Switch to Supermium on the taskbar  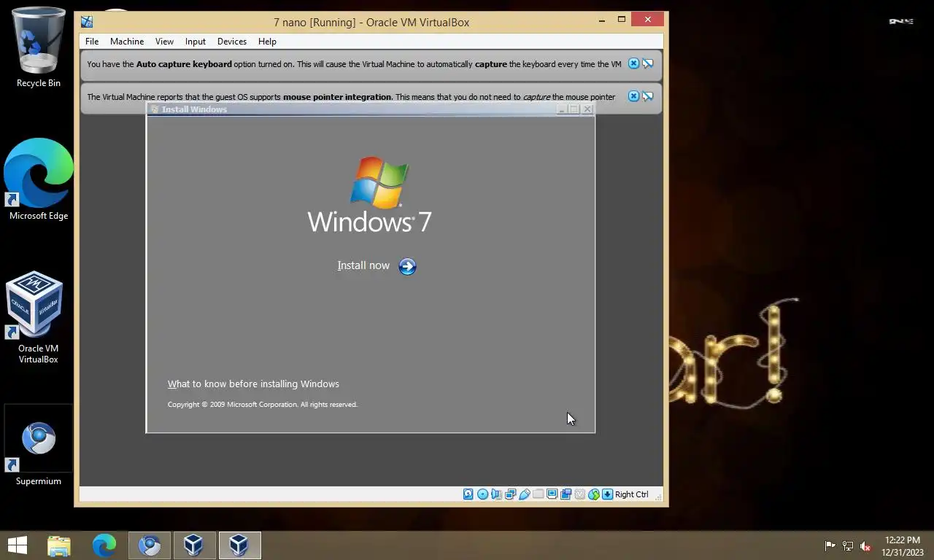pyautogui.click(x=150, y=545)
